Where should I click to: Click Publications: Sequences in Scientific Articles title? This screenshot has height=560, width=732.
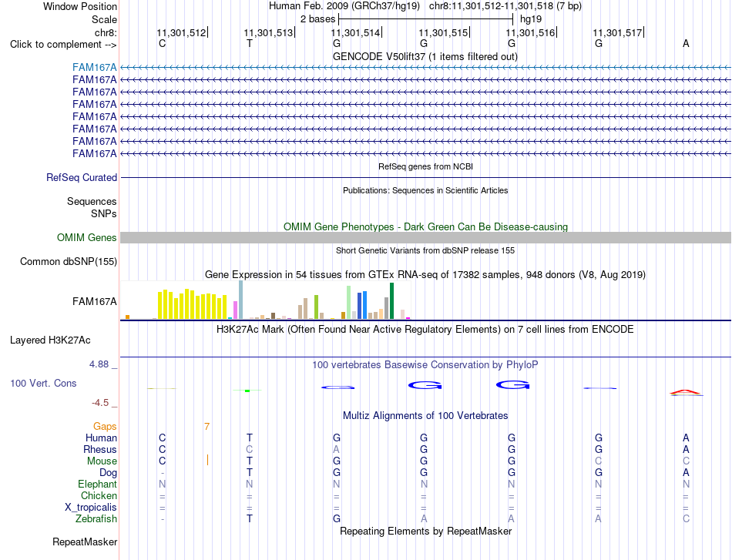tap(425, 190)
